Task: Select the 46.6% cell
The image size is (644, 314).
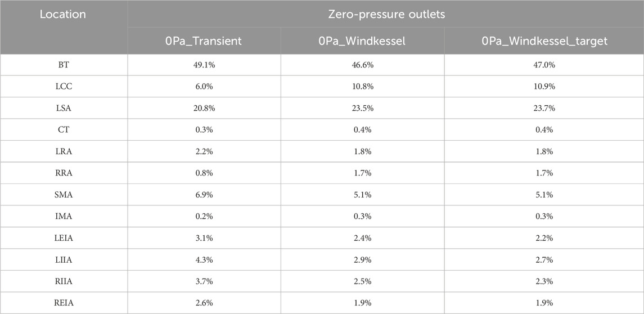Action: (362, 65)
